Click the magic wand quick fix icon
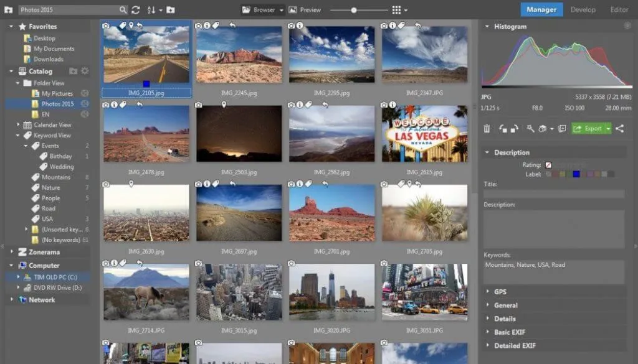Screen dimensions: 638x364 point(530,129)
